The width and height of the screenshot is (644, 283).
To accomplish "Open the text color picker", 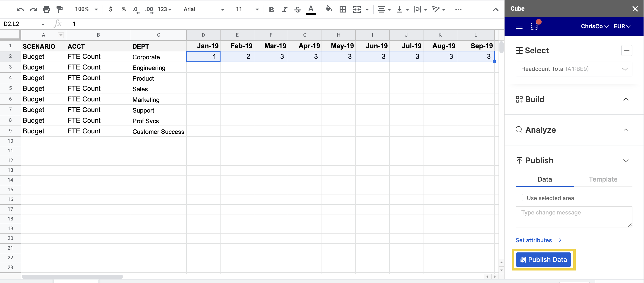I will [x=310, y=9].
